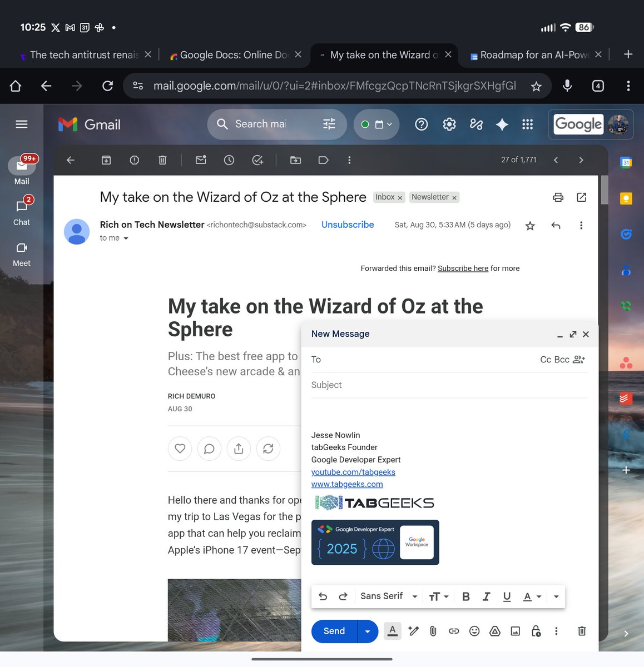Insert an emoji into the draft
644x667 pixels.
click(474, 631)
